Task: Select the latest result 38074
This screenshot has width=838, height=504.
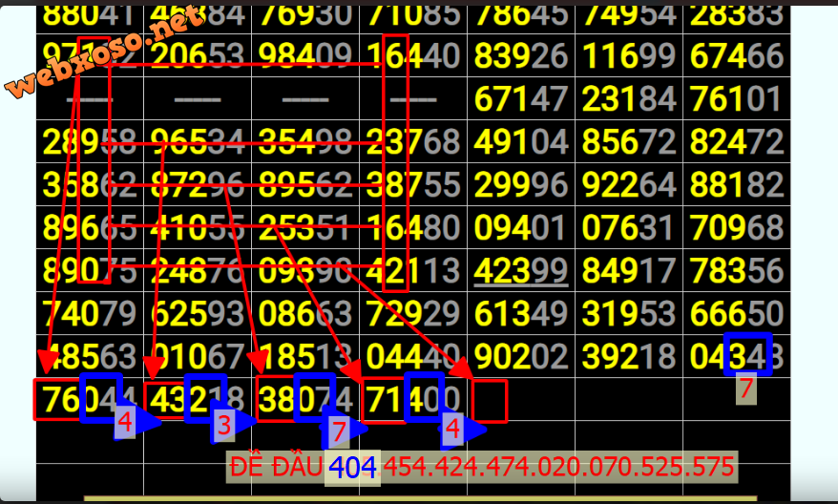Action: [x=305, y=399]
